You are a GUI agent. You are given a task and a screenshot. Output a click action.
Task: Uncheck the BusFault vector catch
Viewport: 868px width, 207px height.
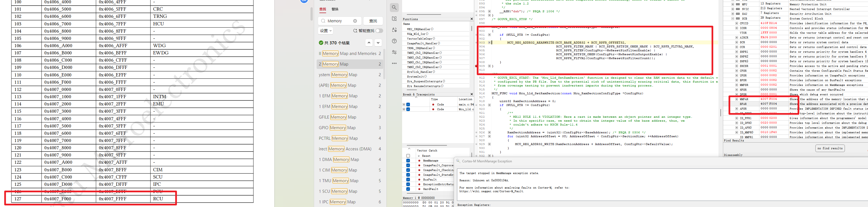(408, 180)
